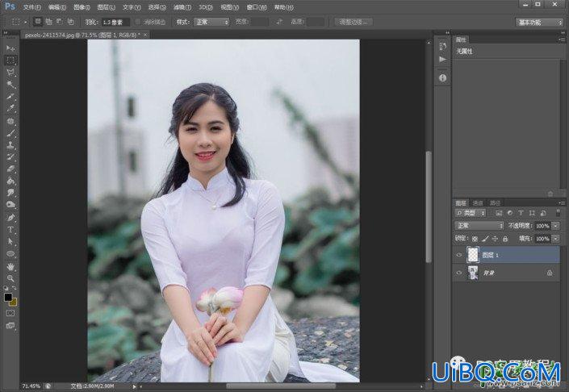Select the Path Selection tool

coord(10,241)
